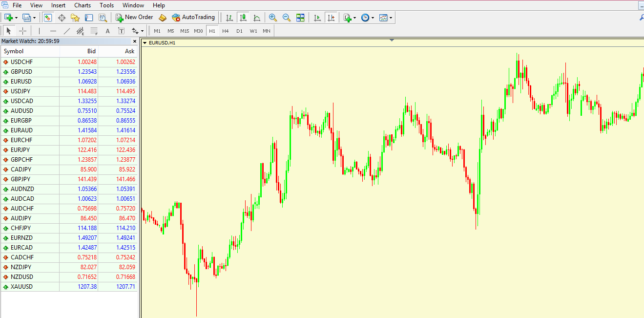Viewport: 644px width, 318px height.
Task: Toggle chart shift
Action: 331,18
